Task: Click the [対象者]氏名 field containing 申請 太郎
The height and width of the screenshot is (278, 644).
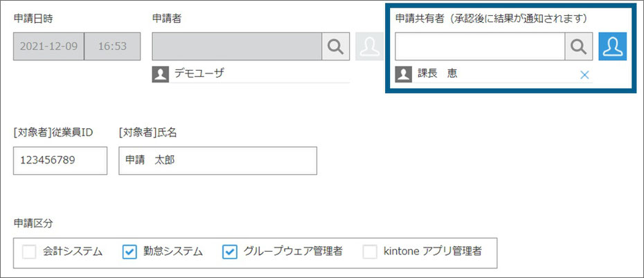Action: 217,160
